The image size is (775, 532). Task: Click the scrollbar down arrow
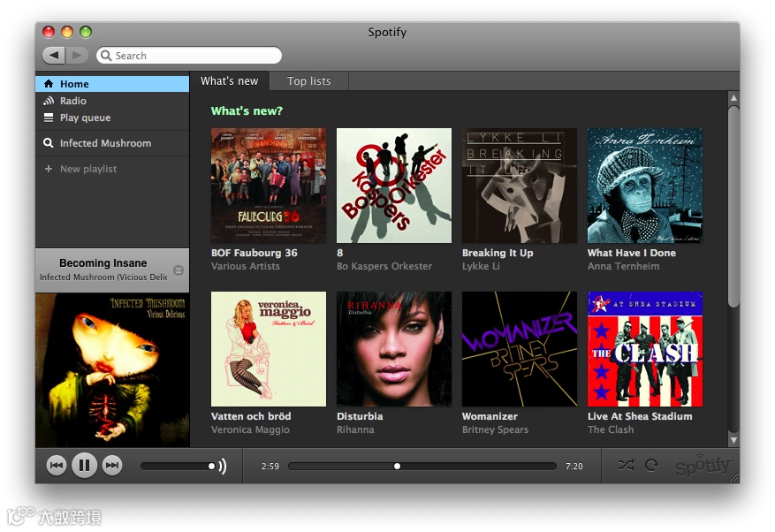[x=734, y=440]
